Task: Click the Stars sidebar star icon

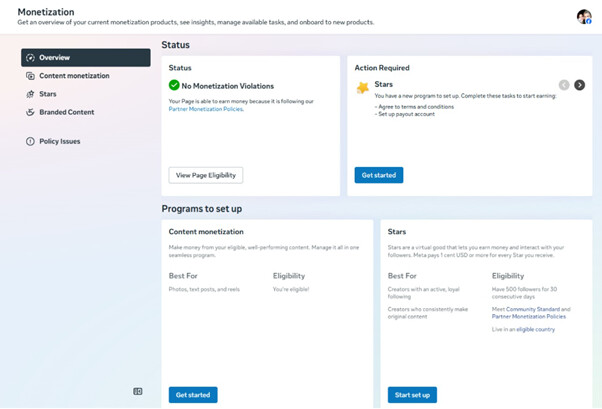Action: (30, 94)
